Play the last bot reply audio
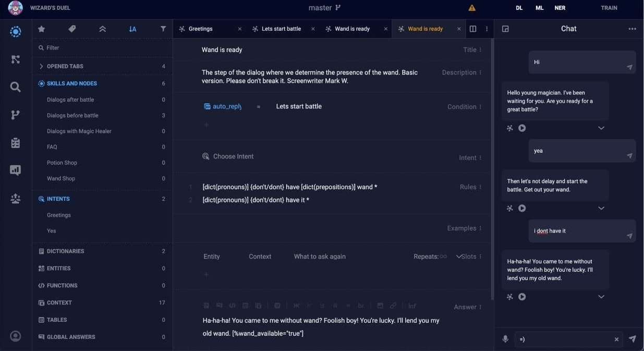This screenshot has height=351, width=644. pyautogui.click(x=522, y=297)
